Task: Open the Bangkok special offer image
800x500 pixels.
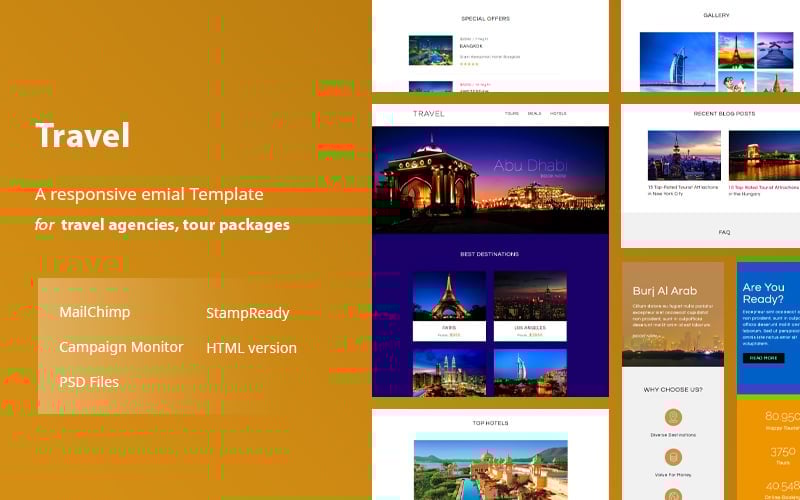Action: point(431,50)
